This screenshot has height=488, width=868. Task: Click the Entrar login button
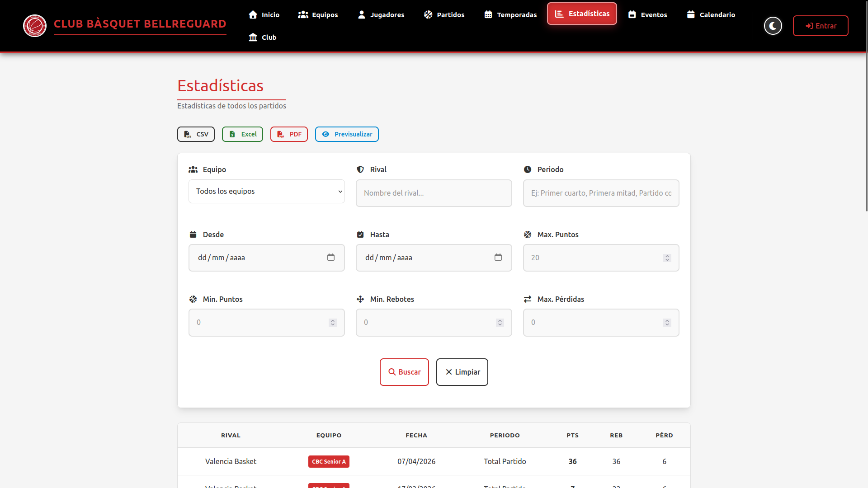tap(821, 26)
